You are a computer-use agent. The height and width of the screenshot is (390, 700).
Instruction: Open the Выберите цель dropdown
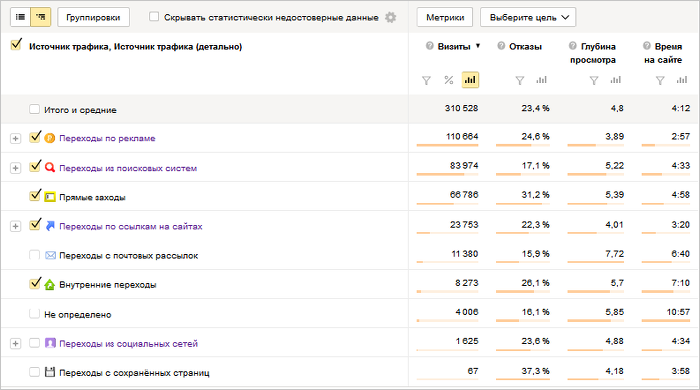528,17
